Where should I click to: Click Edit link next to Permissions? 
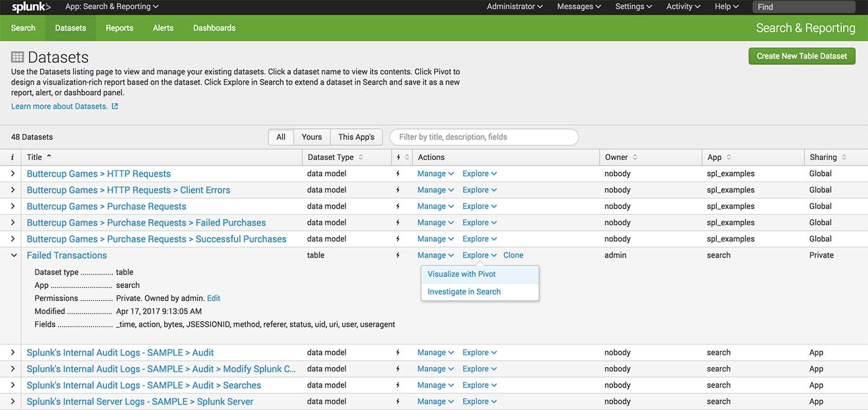tap(213, 298)
